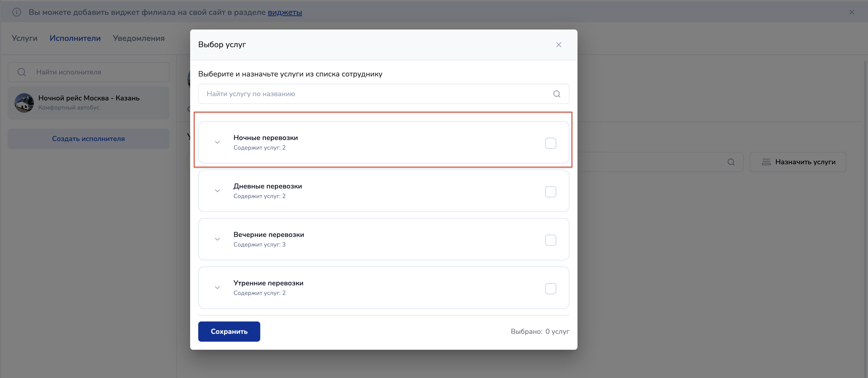Click the bus avatar of Ночной рейс
The width and height of the screenshot is (868, 378).
(x=24, y=103)
